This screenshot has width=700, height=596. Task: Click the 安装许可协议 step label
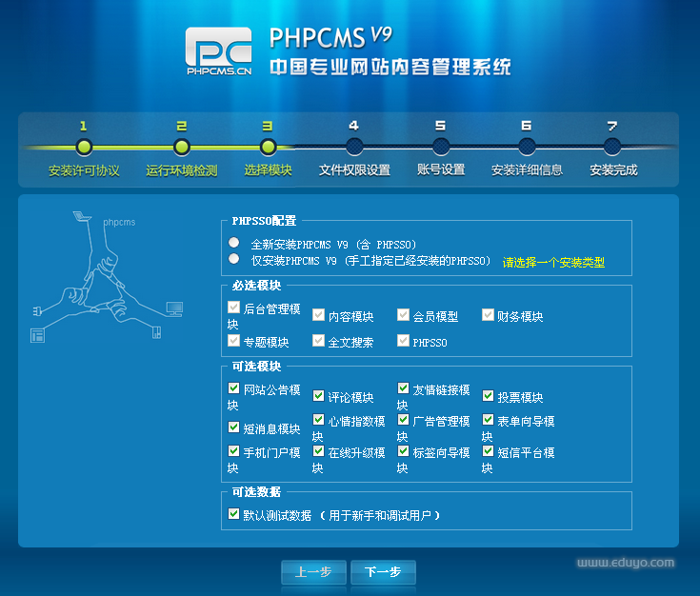[84, 170]
